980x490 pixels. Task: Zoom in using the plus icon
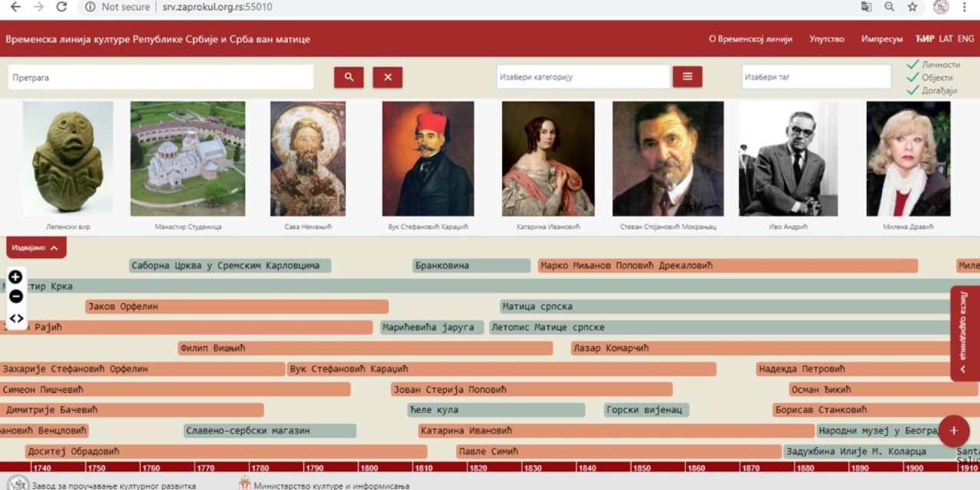point(15,277)
